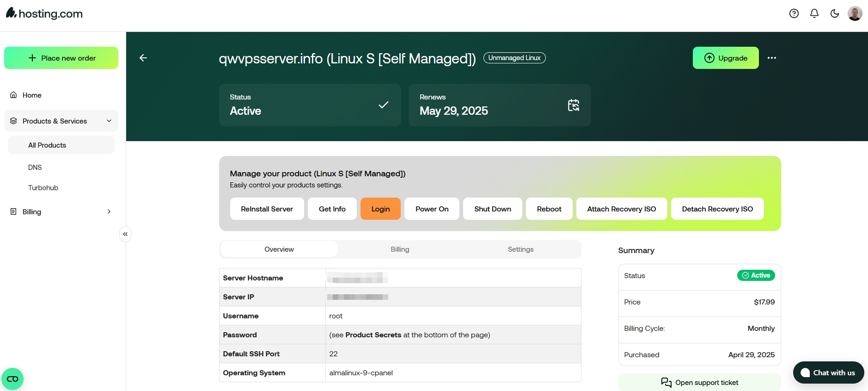
Task: Click Detach Recovery ISO button
Action: point(717,209)
